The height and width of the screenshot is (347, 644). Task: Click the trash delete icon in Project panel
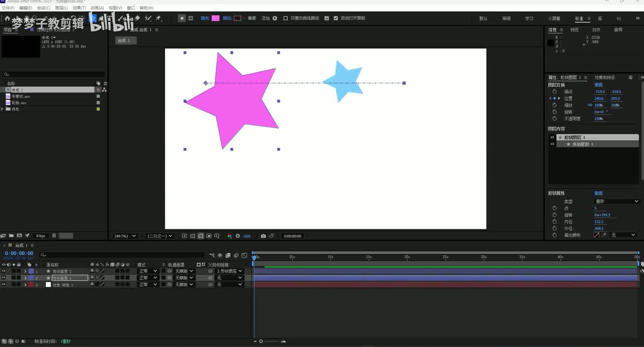pyautogui.click(x=54, y=235)
